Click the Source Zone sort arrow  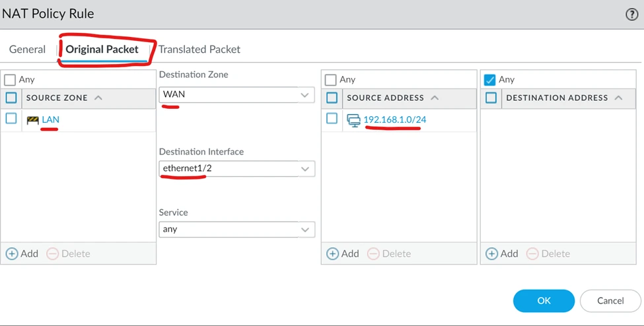point(98,98)
